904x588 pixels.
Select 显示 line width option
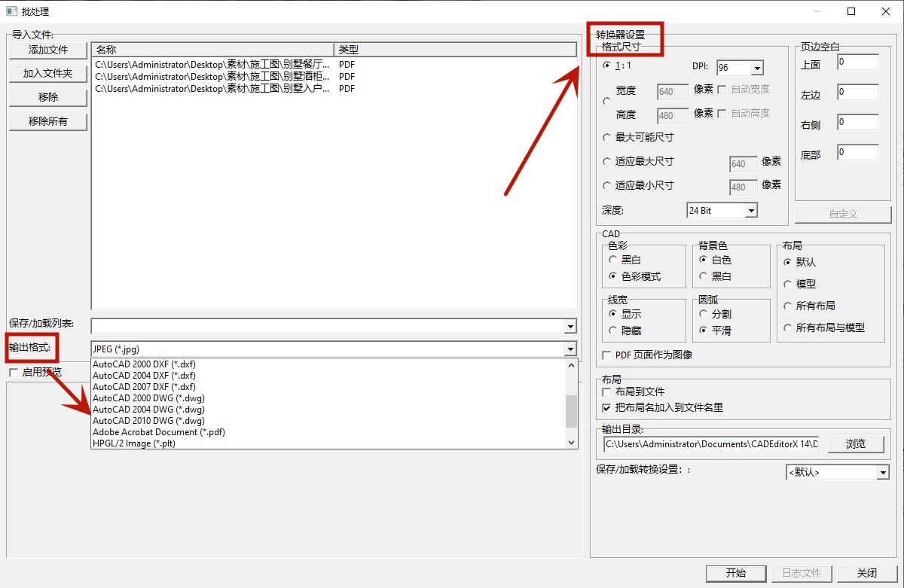tap(613, 314)
